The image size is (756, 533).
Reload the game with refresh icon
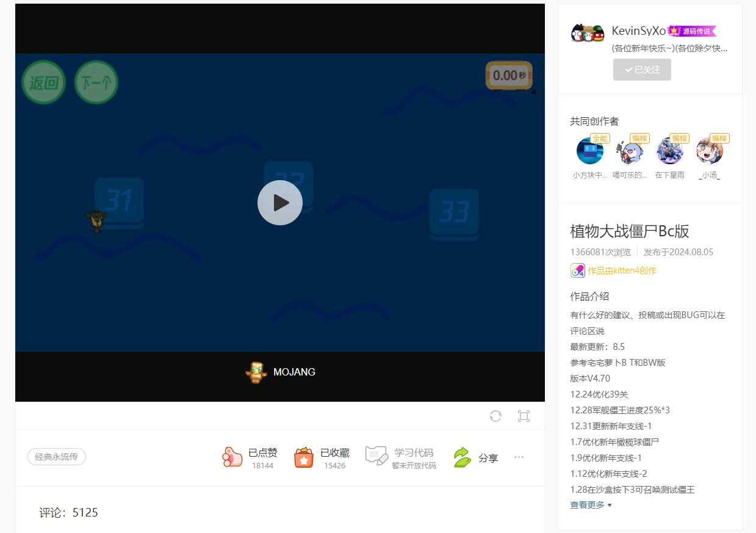pyautogui.click(x=495, y=416)
